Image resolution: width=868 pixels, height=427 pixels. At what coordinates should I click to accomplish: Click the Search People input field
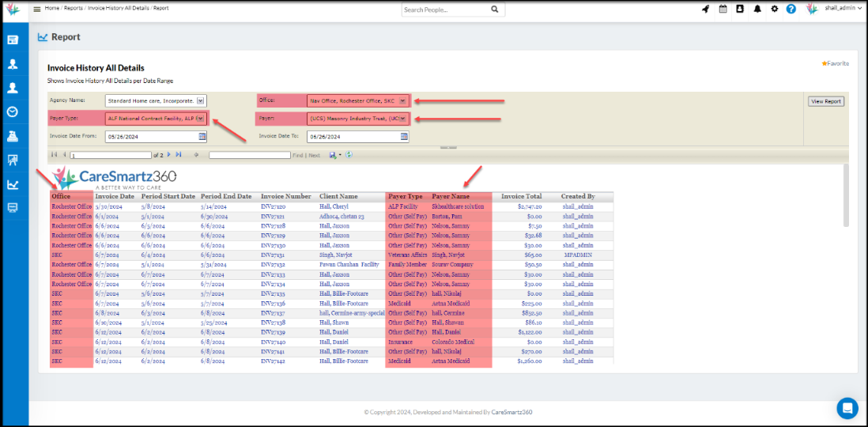pos(445,9)
